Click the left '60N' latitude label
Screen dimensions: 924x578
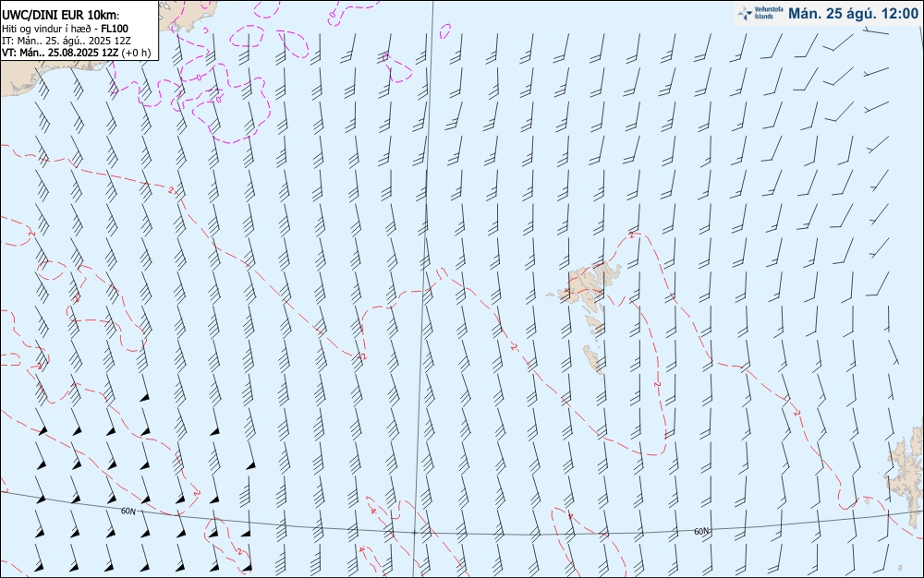[128, 512]
